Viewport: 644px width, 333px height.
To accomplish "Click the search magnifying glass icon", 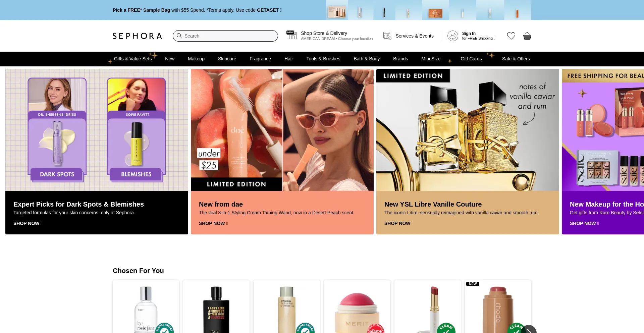I will click(179, 36).
